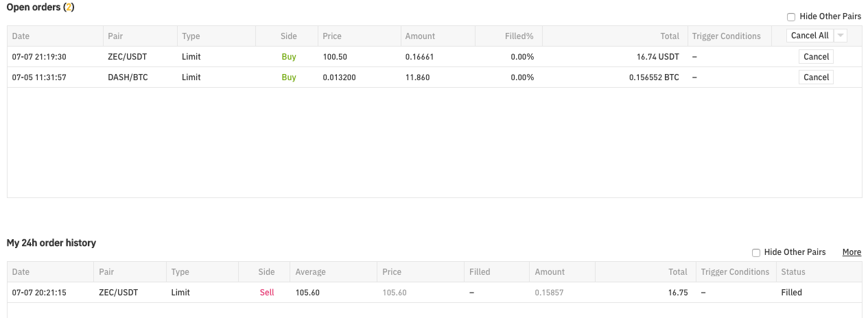
Task: Click Price column header in Open orders table
Action: click(332, 36)
